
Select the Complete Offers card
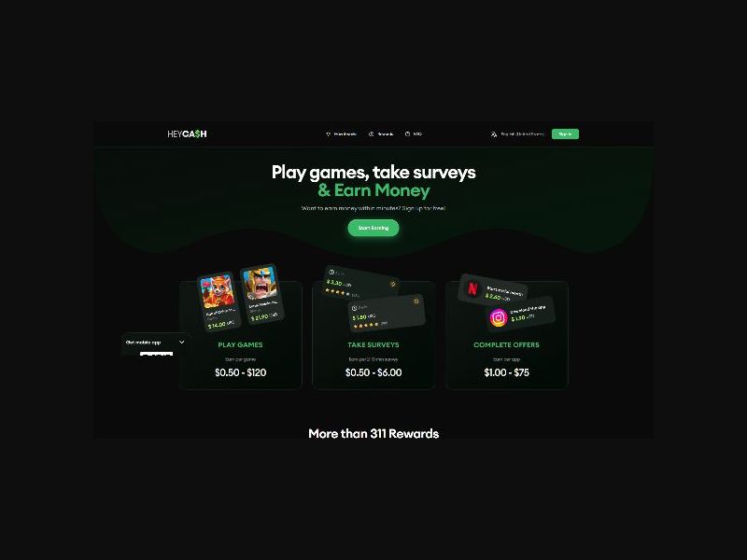(506, 335)
